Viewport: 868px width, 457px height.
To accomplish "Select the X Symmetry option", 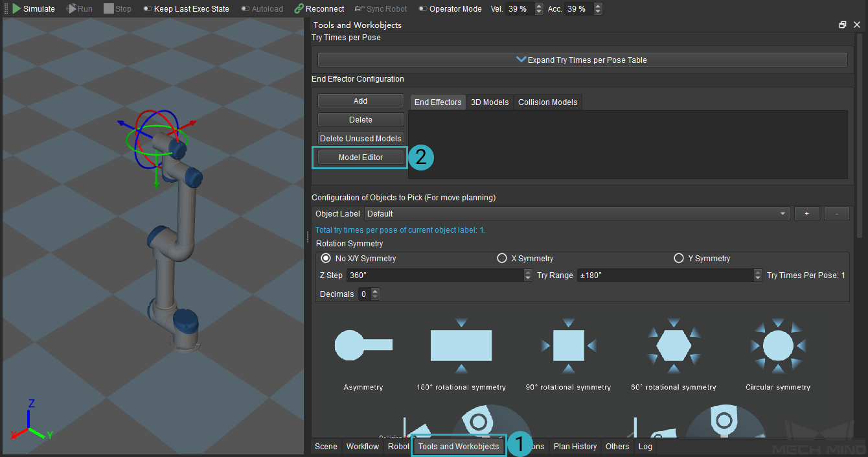I will click(x=525, y=259).
